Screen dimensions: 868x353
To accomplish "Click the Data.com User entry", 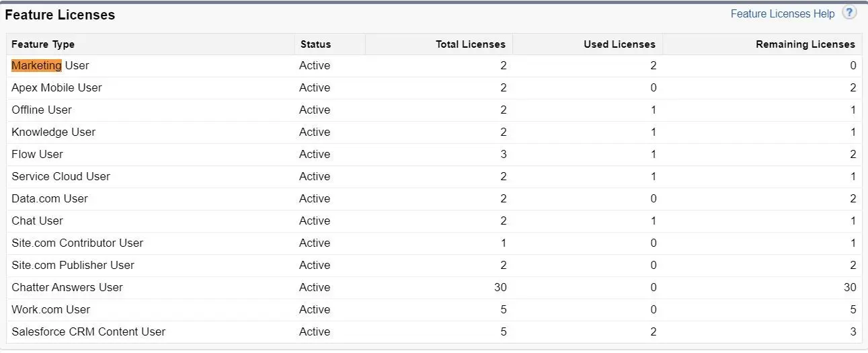I will 50,198.
